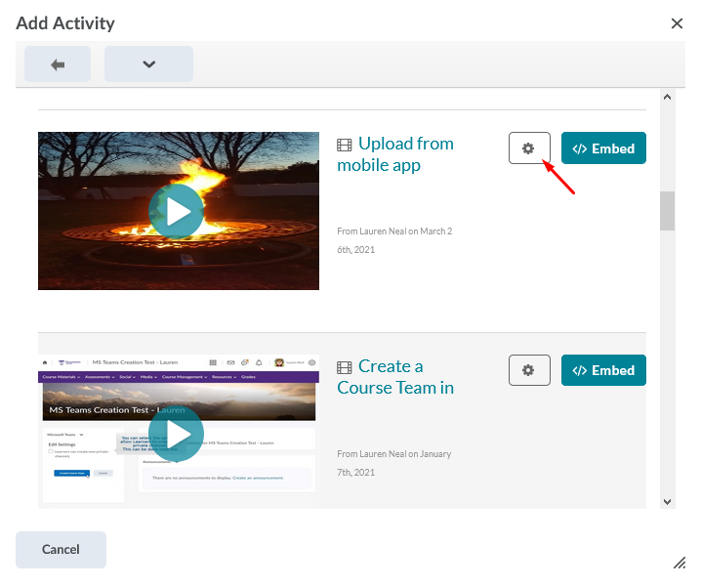The image size is (701, 588).
Task: Play the fire pit video
Action: point(177,211)
